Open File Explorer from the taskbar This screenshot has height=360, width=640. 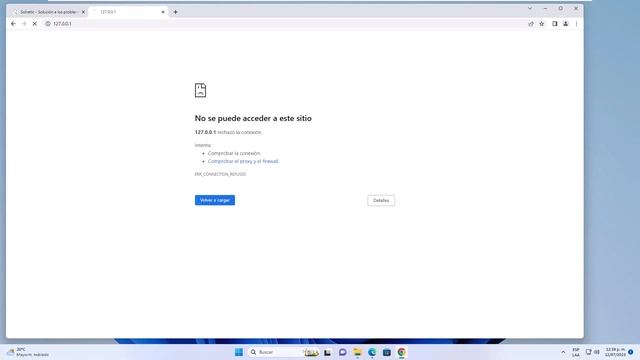357,352
